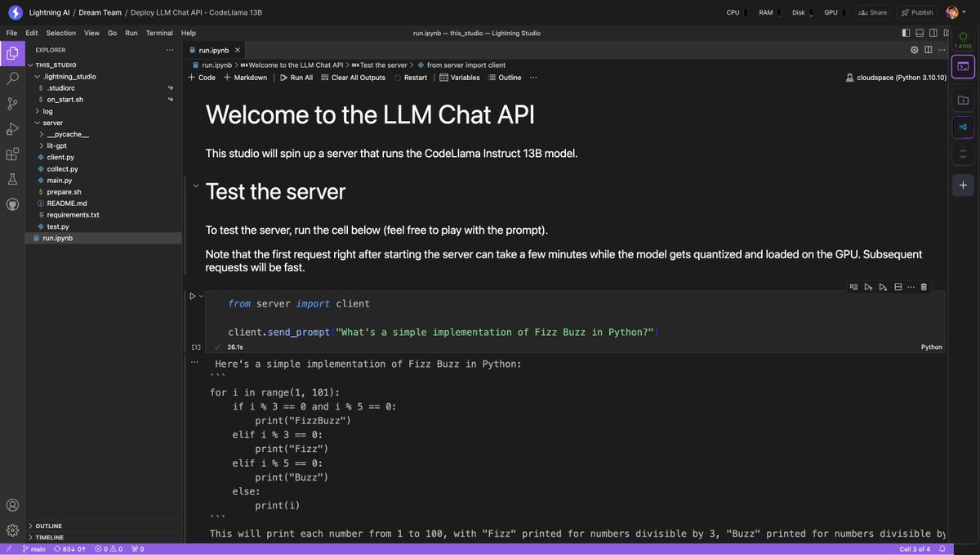The image size is (980, 555).
Task: Open the Run and Debug view
Action: click(12, 129)
